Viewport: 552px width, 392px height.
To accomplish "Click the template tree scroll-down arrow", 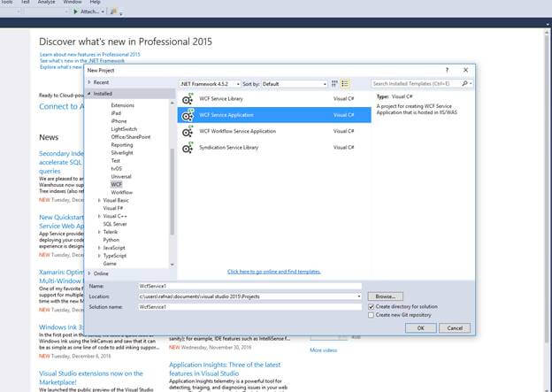I will (172, 265).
